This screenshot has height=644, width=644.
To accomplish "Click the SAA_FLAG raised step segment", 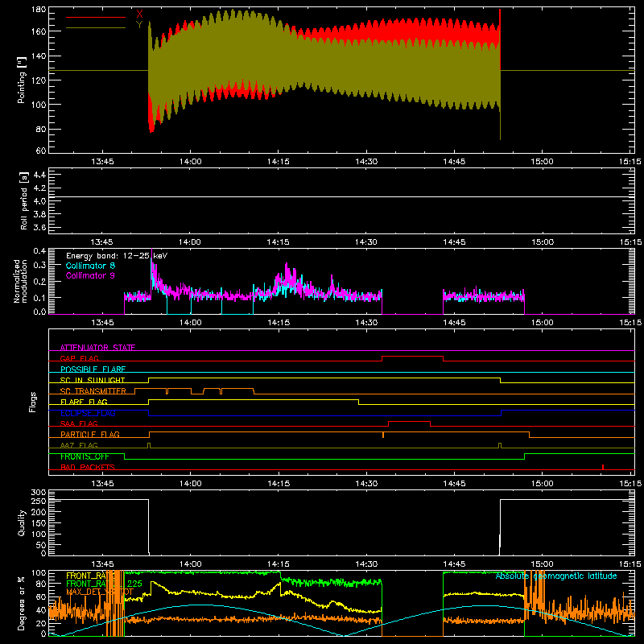I will 409,421.
